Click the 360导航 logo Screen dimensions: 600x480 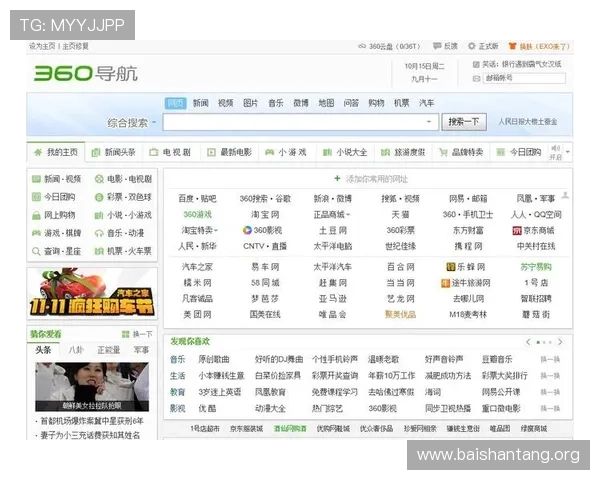pos(86,73)
